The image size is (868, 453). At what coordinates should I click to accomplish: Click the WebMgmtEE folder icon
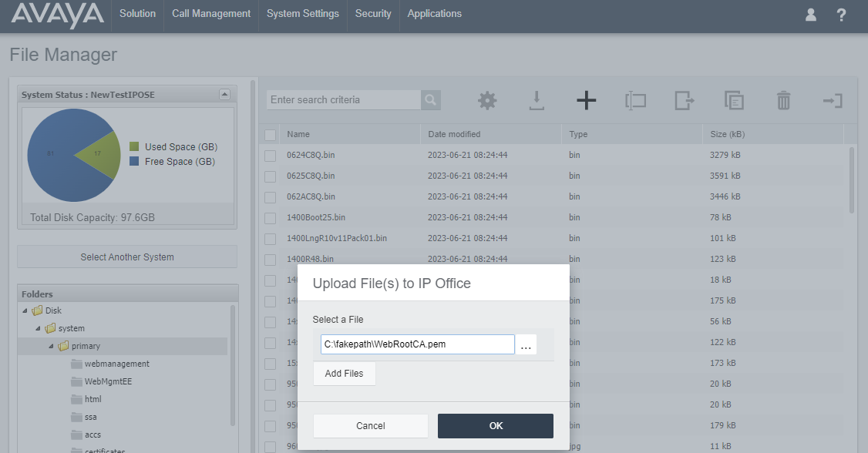point(76,381)
